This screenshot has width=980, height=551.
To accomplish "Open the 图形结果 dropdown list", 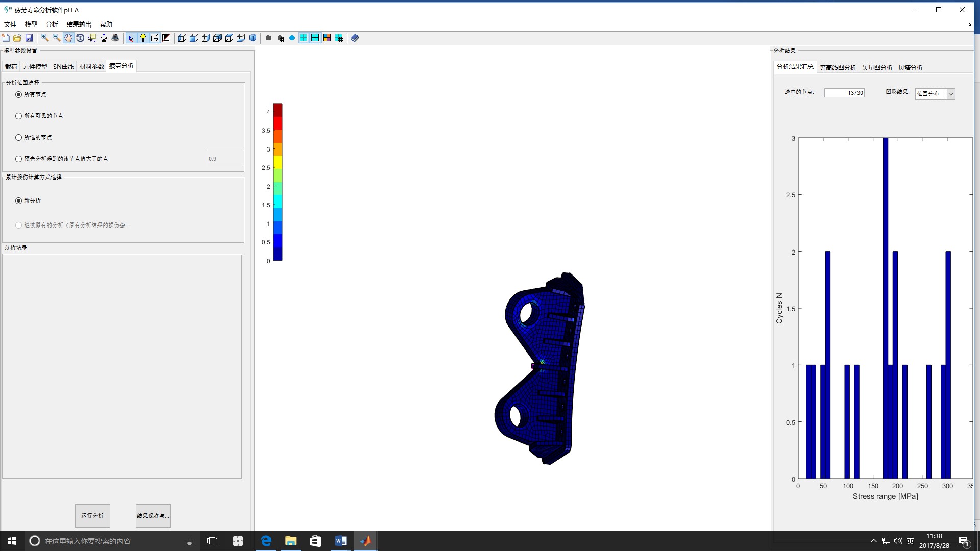I will pyautogui.click(x=935, y=94).
